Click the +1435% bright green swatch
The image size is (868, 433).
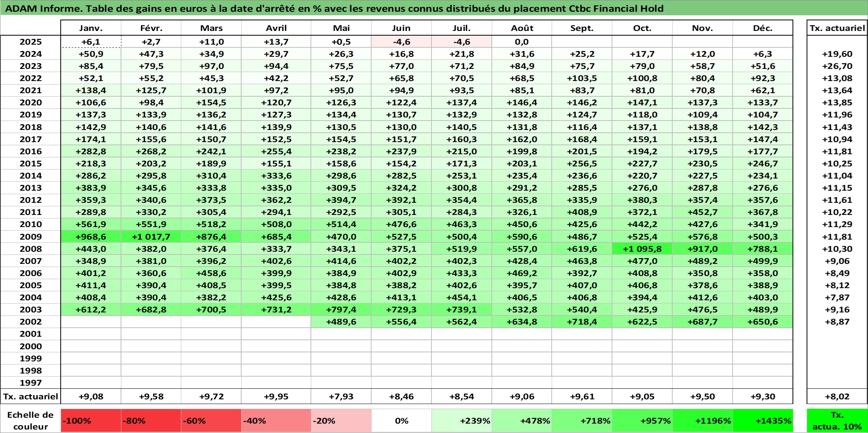point(763,421)
